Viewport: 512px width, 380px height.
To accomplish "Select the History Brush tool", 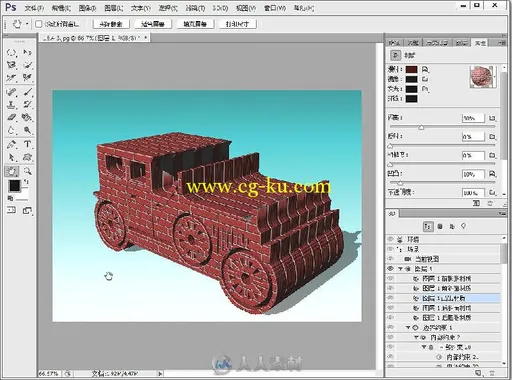I will click(x=27, y=105).
